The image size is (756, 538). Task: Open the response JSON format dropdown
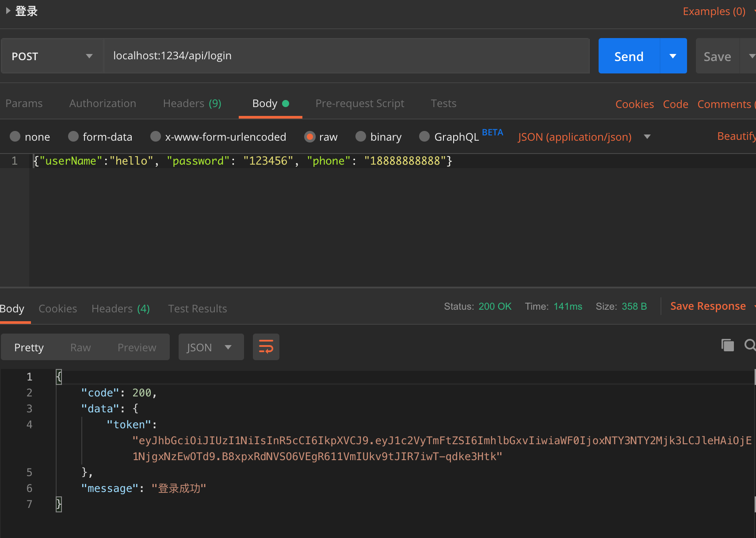tap(211, 347)
